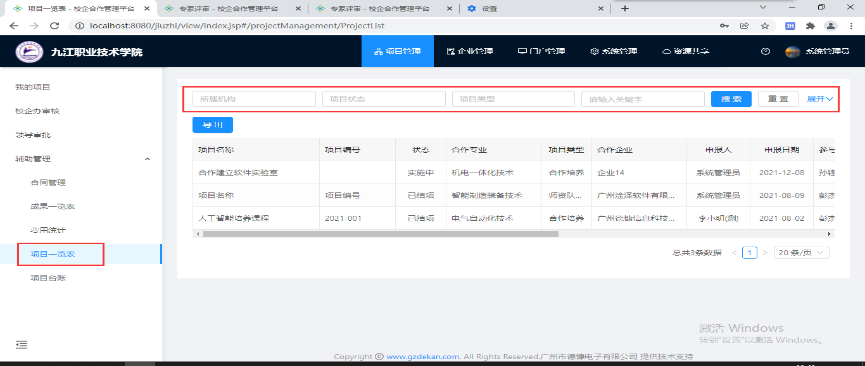865x366 pixels.
Task: Bookmark this page with the star icon
Action: click(765, 25)
